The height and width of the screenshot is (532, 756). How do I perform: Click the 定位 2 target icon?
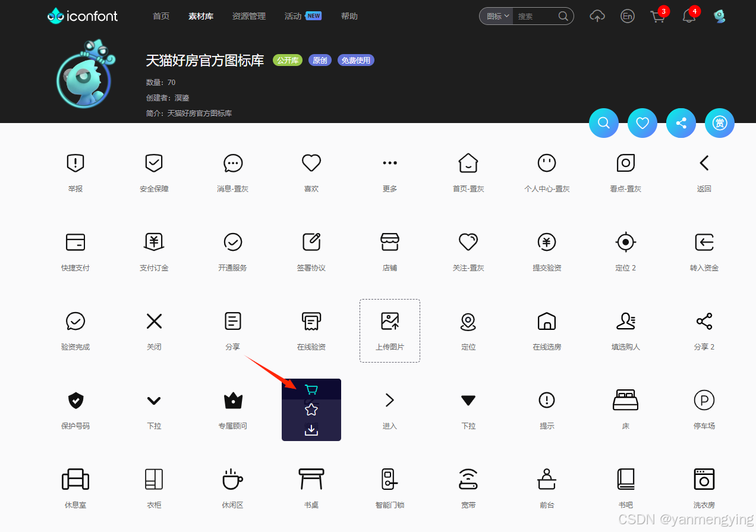click(625, 241)
